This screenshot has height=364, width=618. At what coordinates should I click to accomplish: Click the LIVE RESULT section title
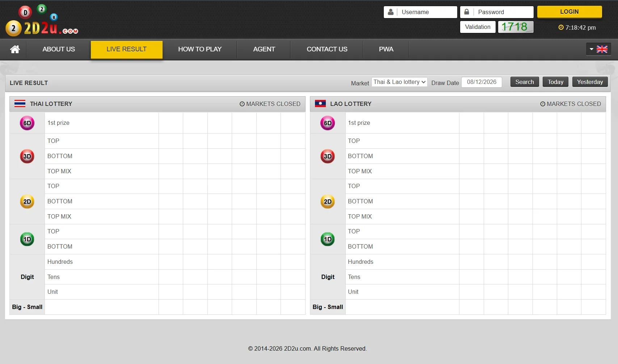29,83
